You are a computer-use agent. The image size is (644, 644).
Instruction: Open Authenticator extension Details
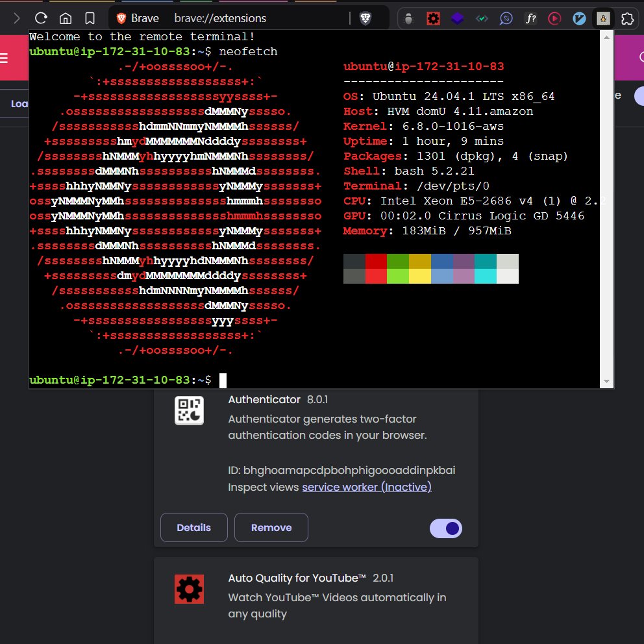point(193,528)
